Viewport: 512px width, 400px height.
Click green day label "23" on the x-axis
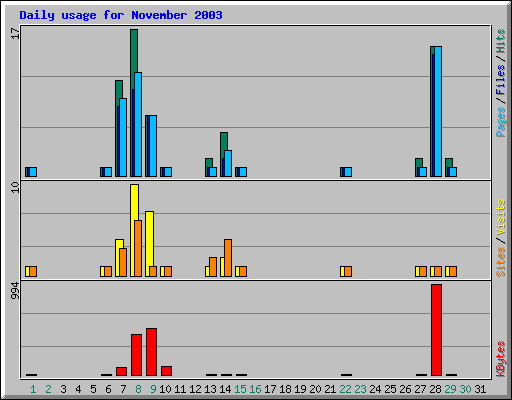pos(360,389)
